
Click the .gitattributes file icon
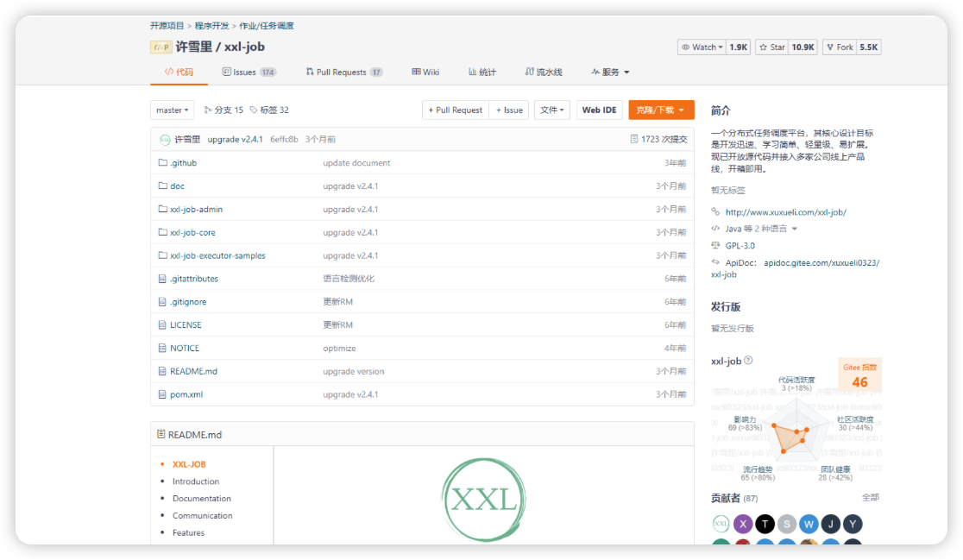tap(162, 278)
